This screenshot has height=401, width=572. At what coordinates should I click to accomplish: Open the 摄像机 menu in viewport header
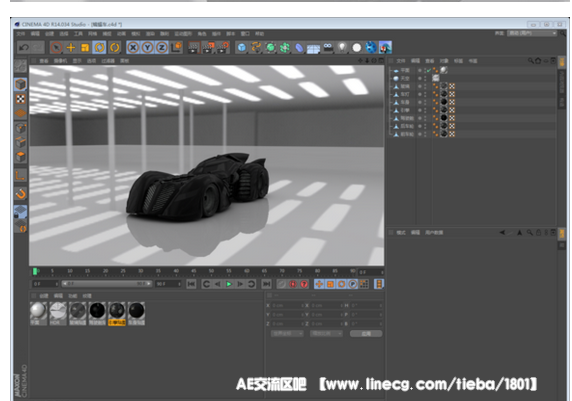[x=61, y=61]
